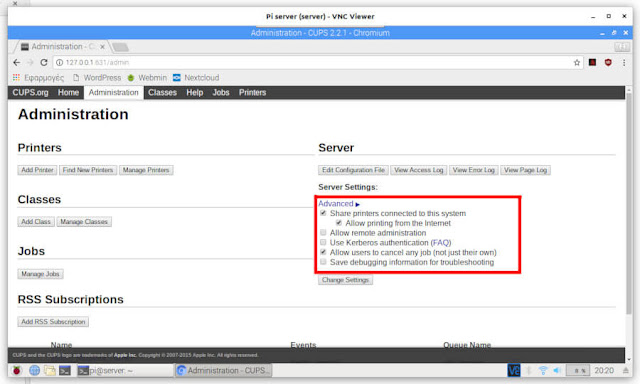Toggle Allow printing from the Internet
Screen dimensions: 640x384
click(x=339, y=223)
